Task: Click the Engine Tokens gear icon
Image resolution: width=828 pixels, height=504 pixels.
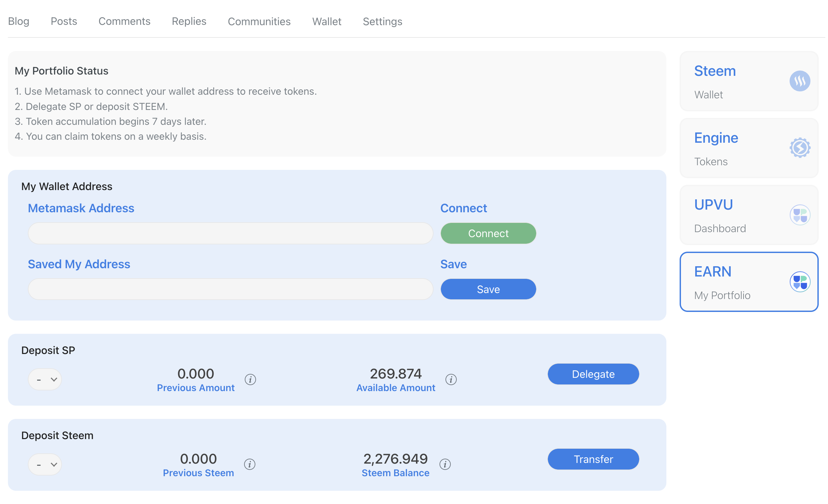Action: click(x=800, y=148)
